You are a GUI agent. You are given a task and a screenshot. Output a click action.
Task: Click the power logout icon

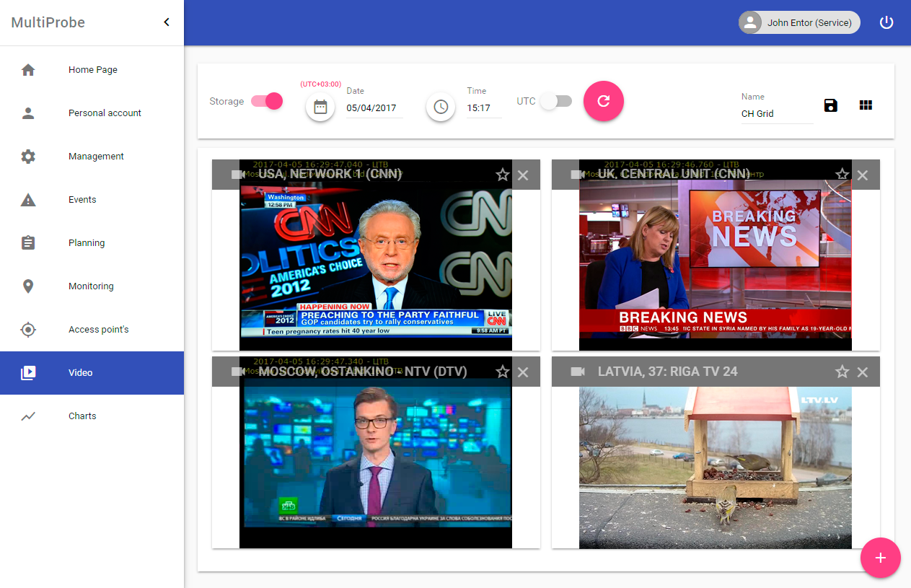click(886, 22)
